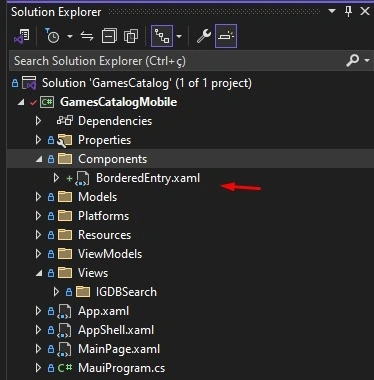This screenshot has height=380, width=374.
Task: Toggle Show All Files icon
Action: click(131, 36)
